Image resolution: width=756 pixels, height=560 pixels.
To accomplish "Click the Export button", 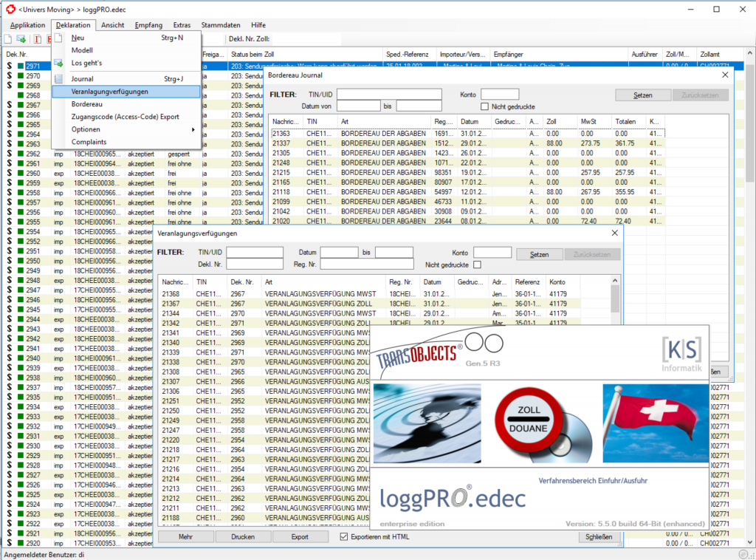I will coord(300,537).
